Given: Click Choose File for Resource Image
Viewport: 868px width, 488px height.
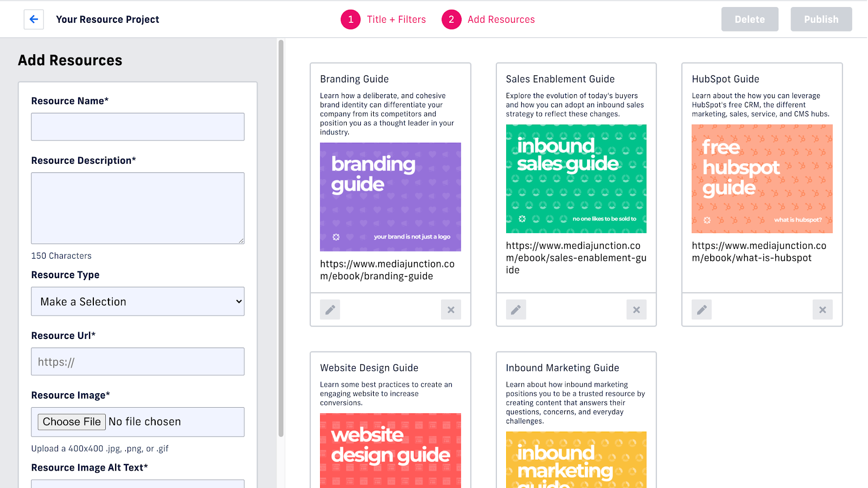Looking at the screenshot, I should point(72,422).
